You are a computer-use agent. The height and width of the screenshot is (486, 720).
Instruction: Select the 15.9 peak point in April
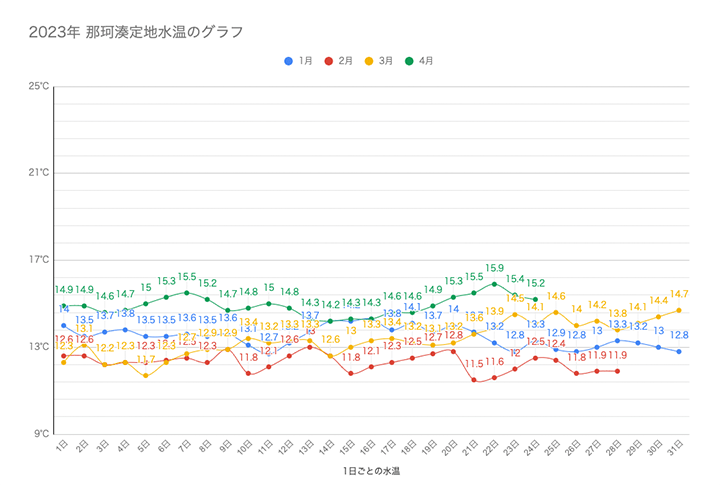494,283
